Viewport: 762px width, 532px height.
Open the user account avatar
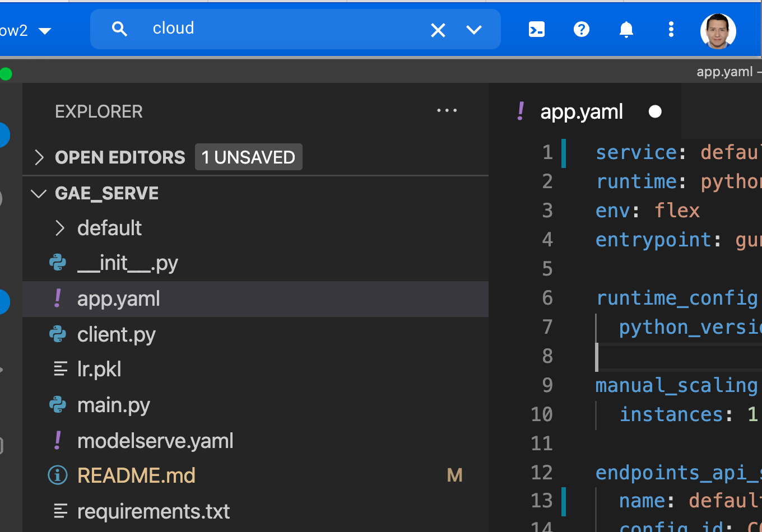point(718,31)
